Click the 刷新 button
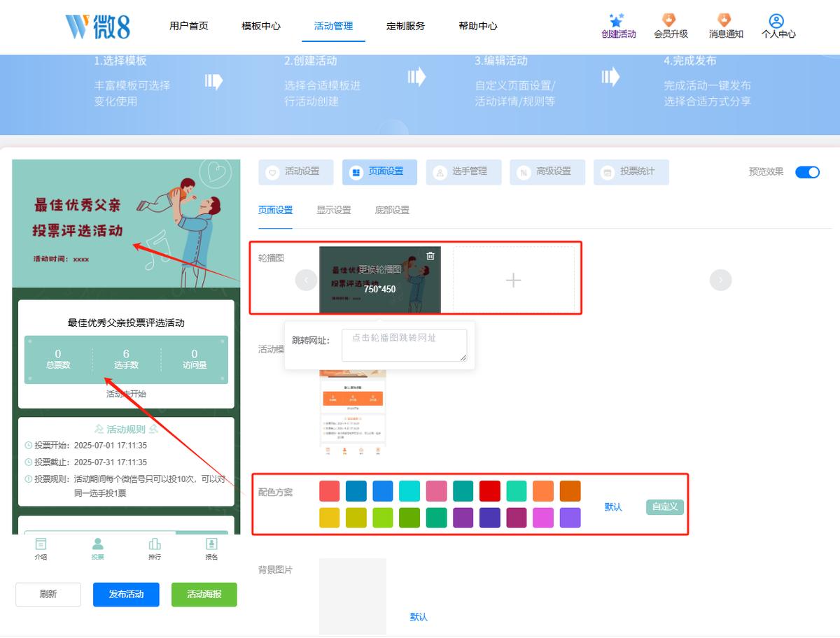840x638 pixels. tap(48, 595)
